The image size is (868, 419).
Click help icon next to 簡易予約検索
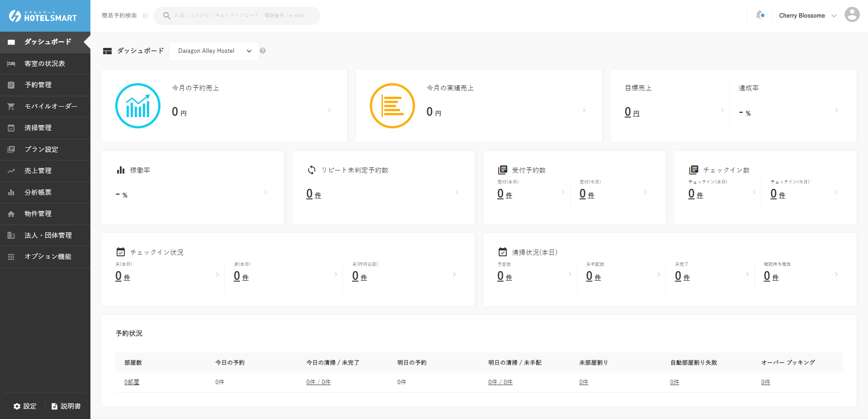point(145,16)
